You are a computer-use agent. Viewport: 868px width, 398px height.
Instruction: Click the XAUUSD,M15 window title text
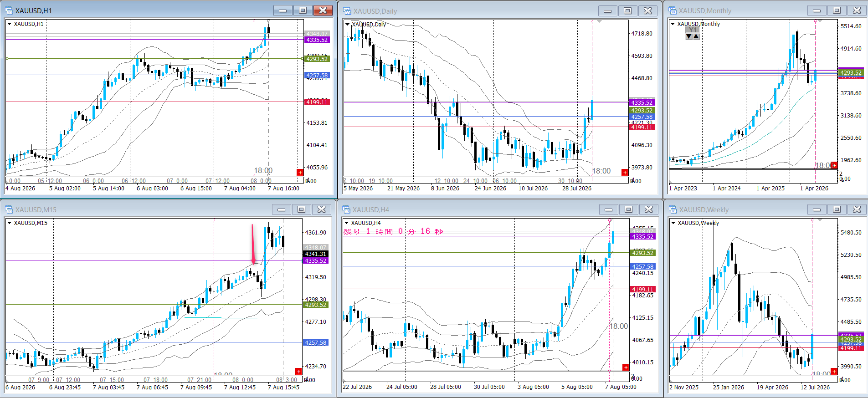pyautogui.click(x=36, y=210)
